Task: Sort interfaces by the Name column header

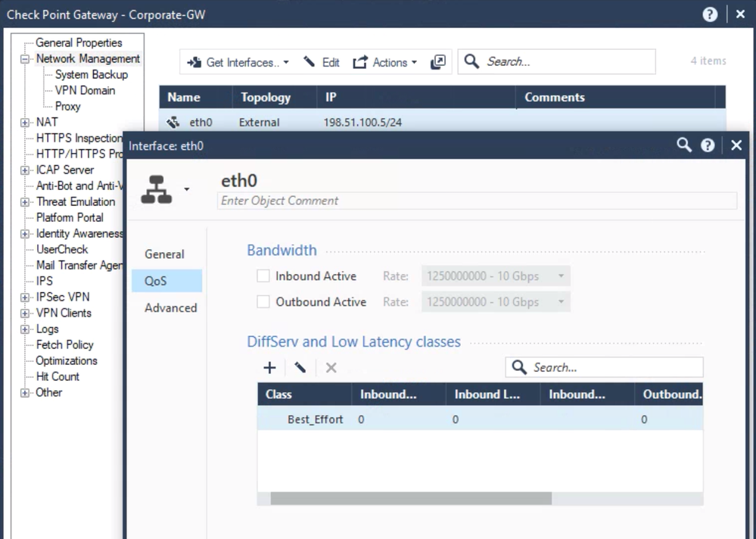Action: click(196, 98)
